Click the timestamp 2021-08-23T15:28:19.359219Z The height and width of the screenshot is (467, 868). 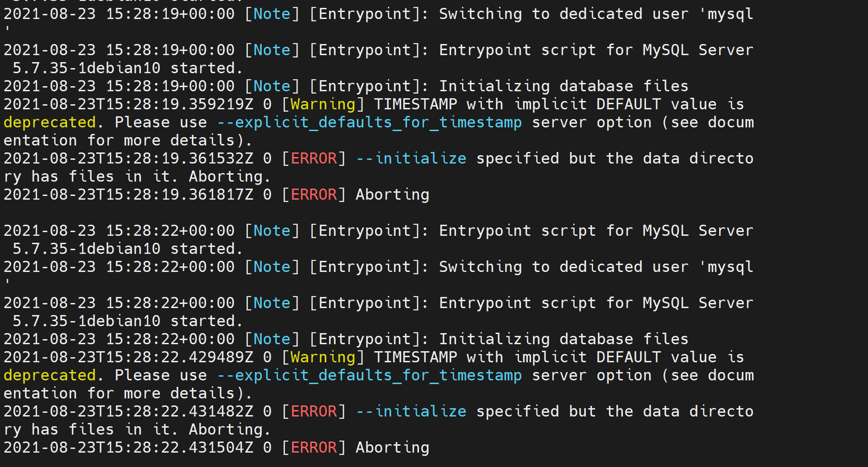pyautogui.click(x=129, y=104)
